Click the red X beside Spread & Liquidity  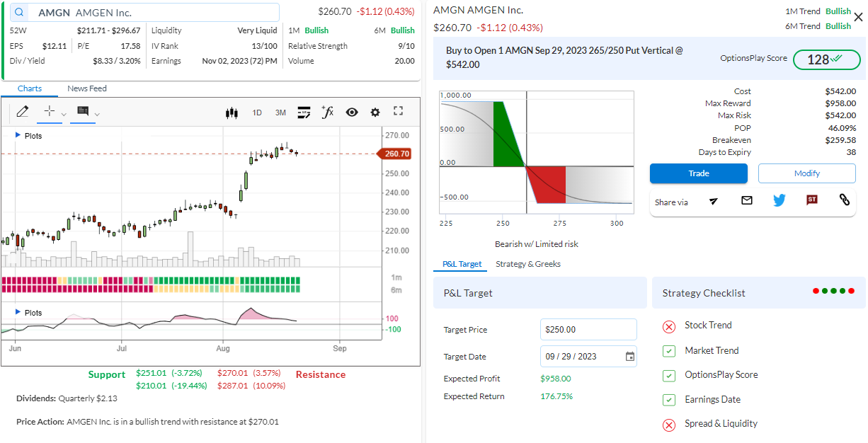coord(668,425)
